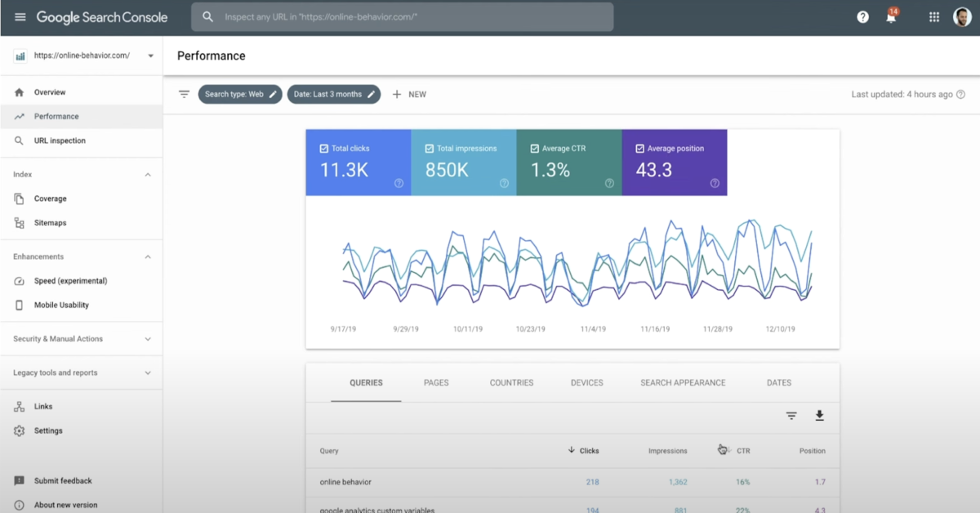The height and width of the screenshot is (513, 980).
Task: Open the navigation hamburger menu
Action: [20, 16]
